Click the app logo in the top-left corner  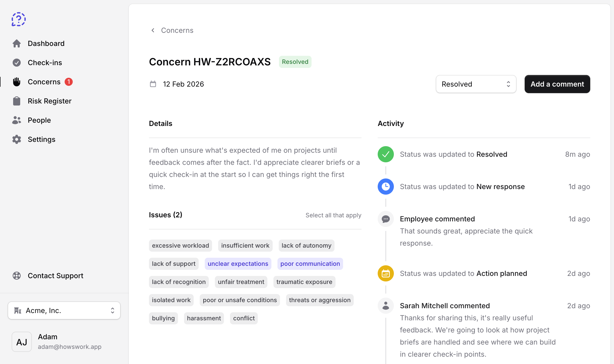pos(18,19)
